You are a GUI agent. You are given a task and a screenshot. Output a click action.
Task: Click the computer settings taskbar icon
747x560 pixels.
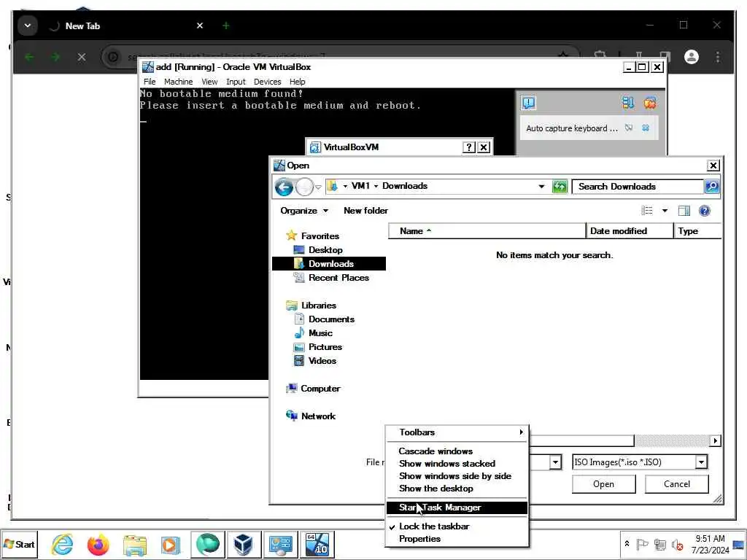click(281, 544)
